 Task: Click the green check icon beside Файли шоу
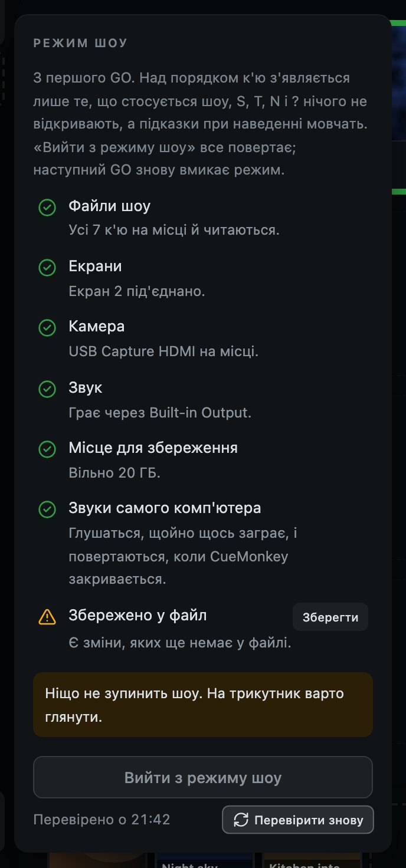[47, 208]
